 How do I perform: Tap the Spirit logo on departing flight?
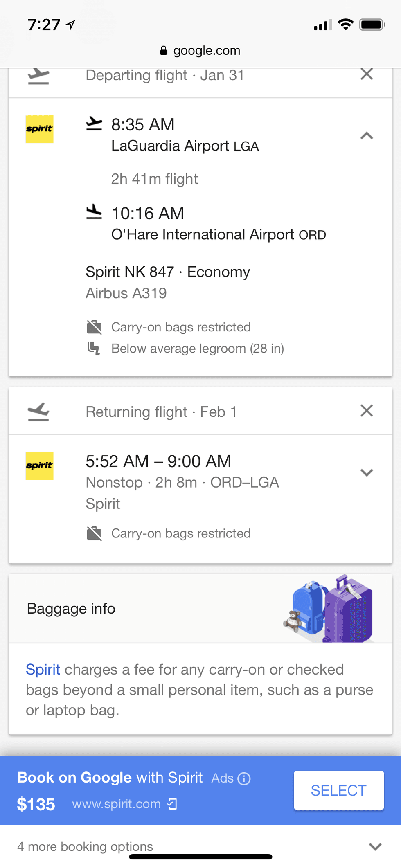click(x=39, y=129)
